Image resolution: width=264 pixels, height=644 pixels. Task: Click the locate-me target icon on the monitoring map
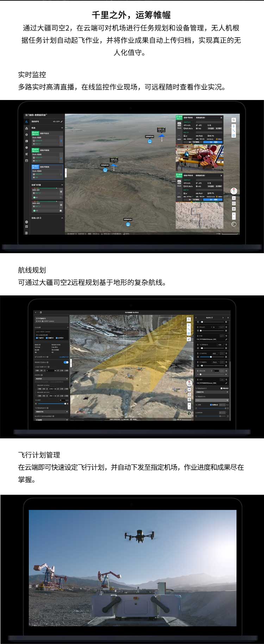[234, 209]
